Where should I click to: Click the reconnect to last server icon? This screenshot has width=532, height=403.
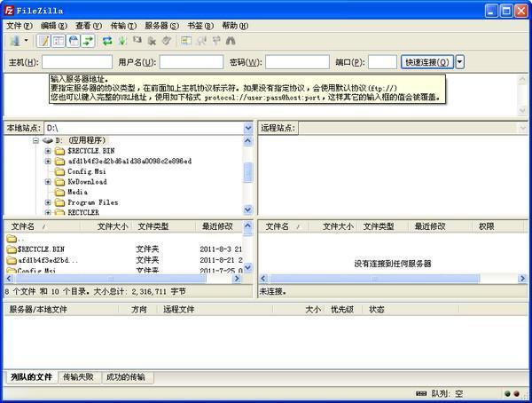click(x=167, y=41)
